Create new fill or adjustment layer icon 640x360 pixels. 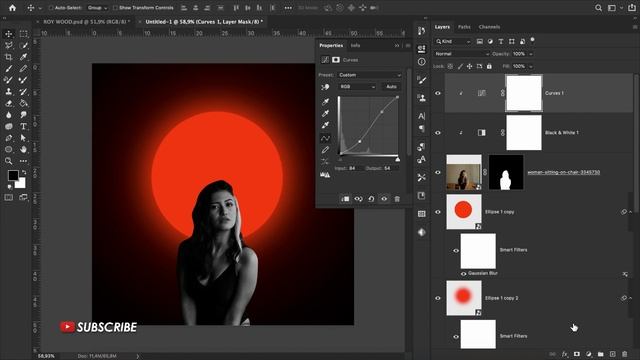[x=589, y=354]
